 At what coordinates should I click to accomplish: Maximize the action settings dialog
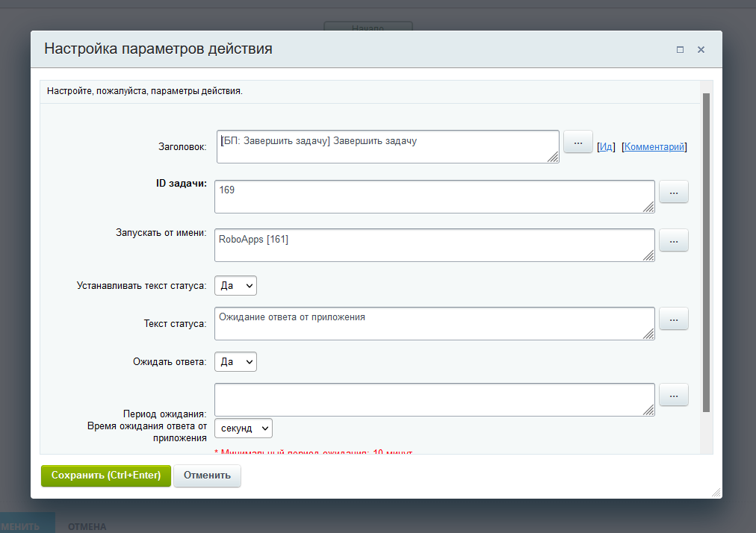(680, 50)
